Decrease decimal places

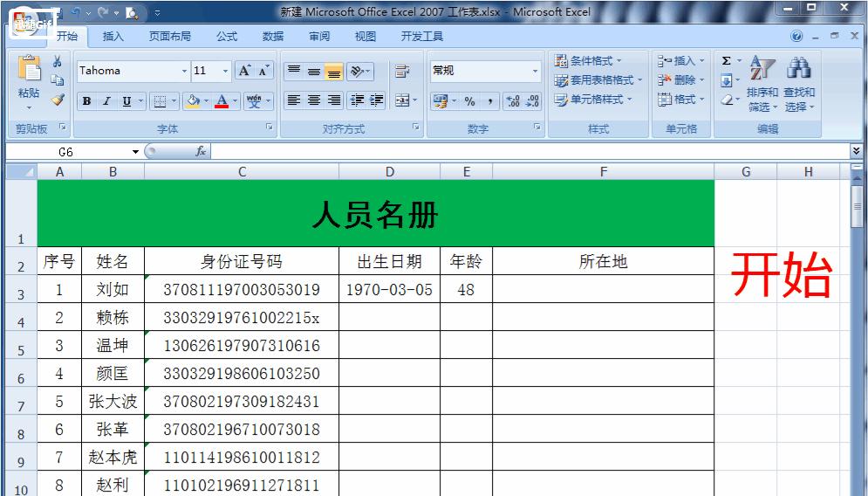click(532, 101)
